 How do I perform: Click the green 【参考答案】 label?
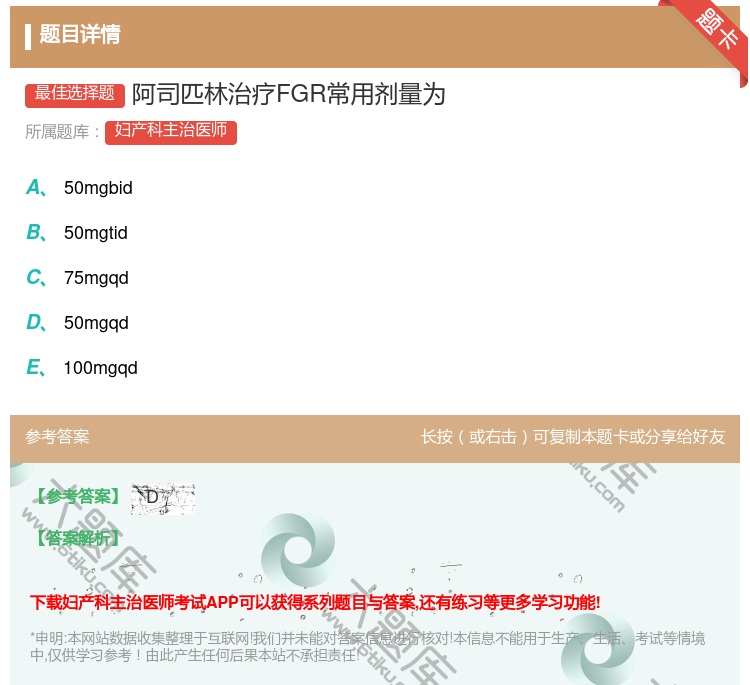click(78, 497)
